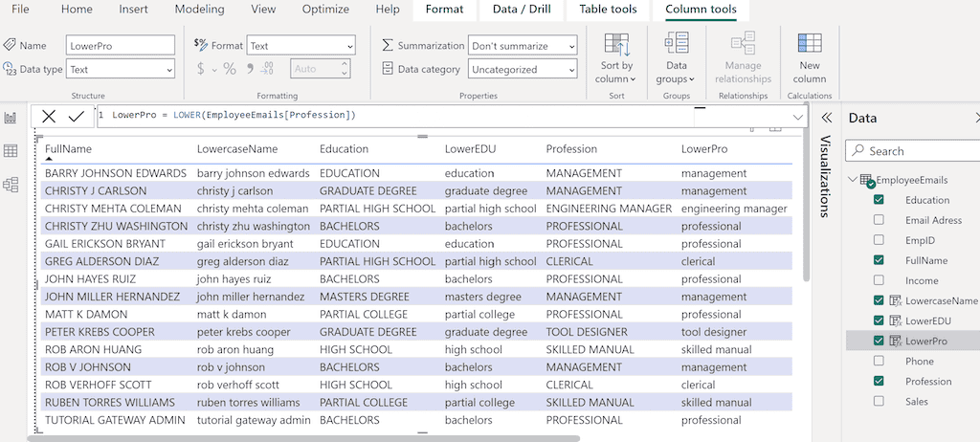Check the Income field checkbox
Screen dimensions: 980x442
879,280
